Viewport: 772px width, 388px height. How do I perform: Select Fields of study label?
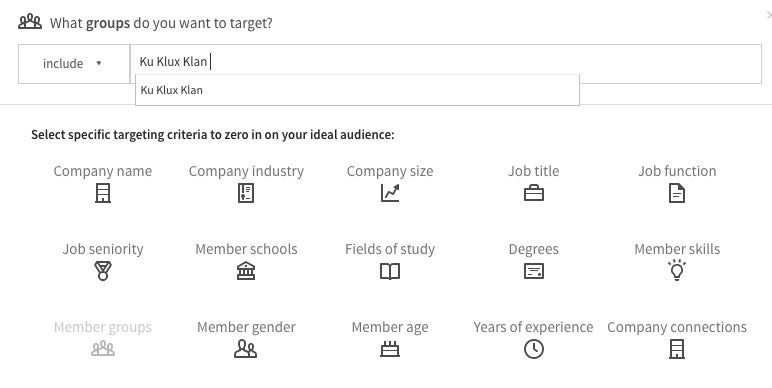(x=390, y=249)
